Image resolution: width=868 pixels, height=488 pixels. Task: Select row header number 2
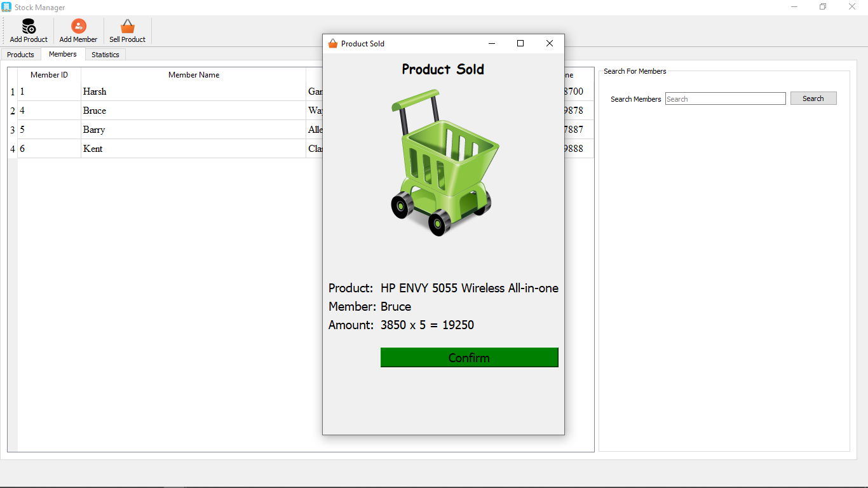(13, 111)
